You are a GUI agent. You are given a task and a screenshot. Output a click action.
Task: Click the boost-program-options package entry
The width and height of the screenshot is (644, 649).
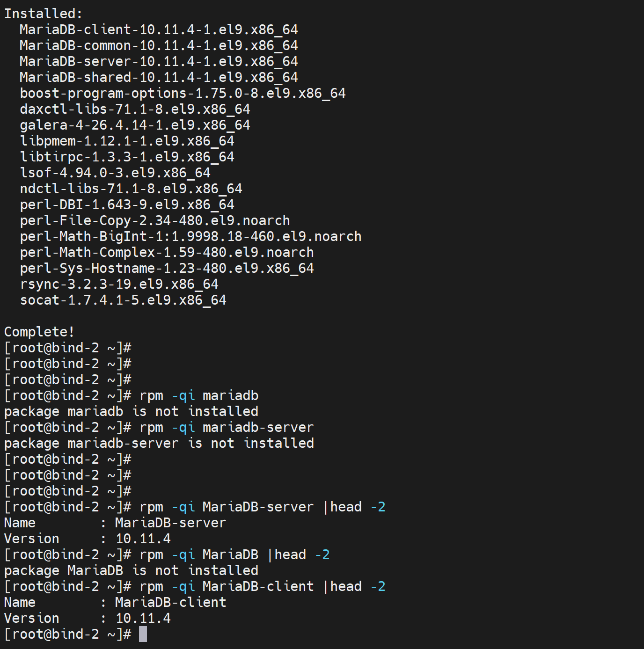183,93
